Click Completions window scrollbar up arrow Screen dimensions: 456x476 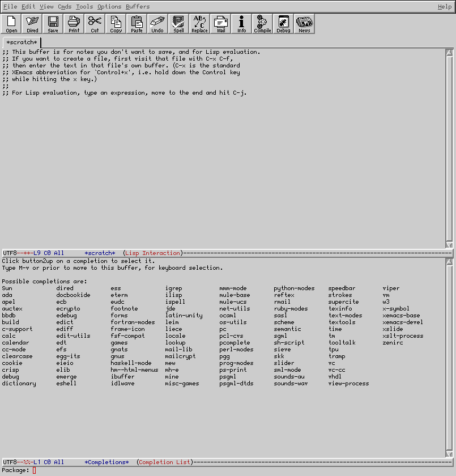click(x=449, y=262)
